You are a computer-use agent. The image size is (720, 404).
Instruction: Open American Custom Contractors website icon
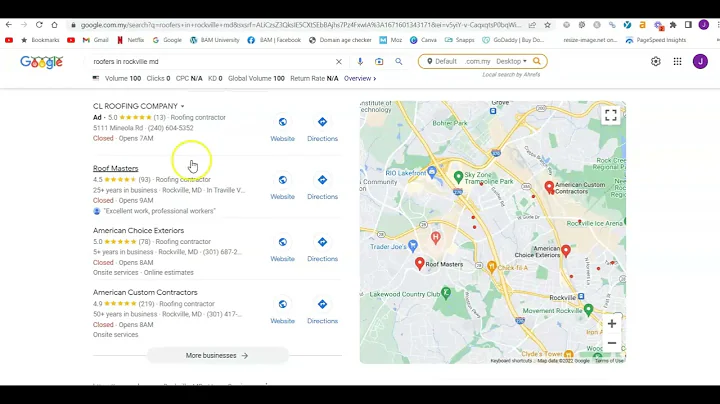282,304
